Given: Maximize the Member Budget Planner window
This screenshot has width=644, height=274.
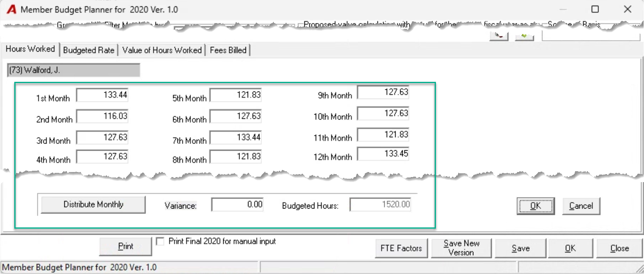Looking at the screenshot, I should tap(595, 9).
